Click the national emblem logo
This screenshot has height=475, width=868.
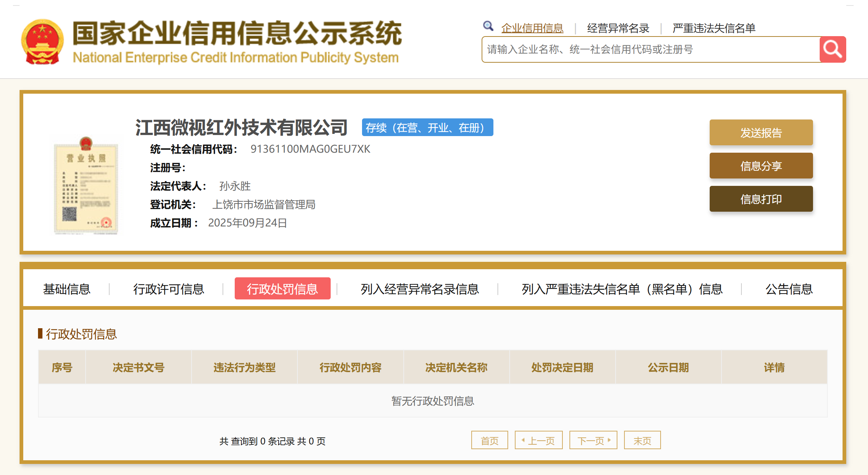[42, 42]
